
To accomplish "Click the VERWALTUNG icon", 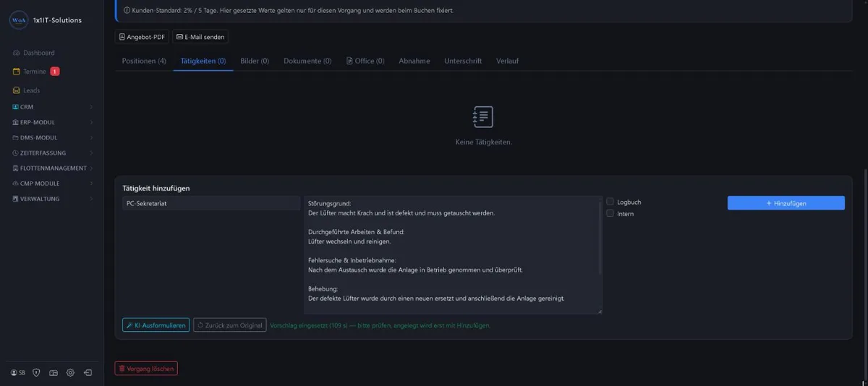I will click(15, 199).
